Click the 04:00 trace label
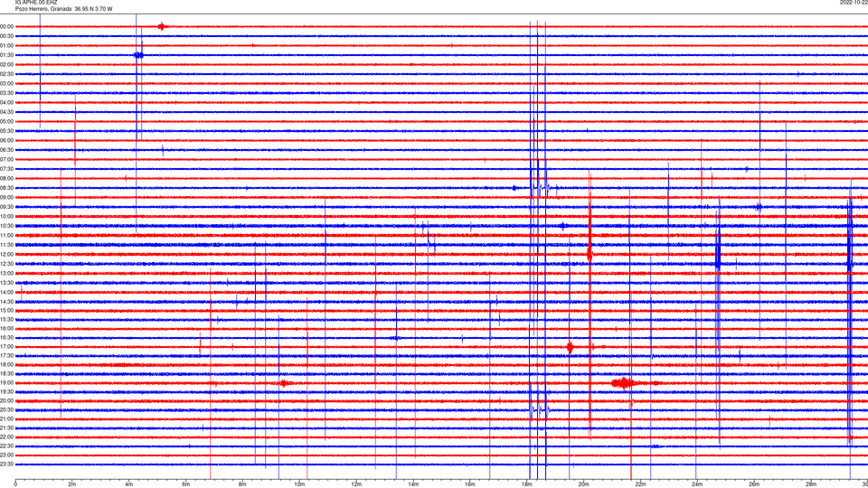The width and height of the screenshot is (868, 488). click(7, 102)
